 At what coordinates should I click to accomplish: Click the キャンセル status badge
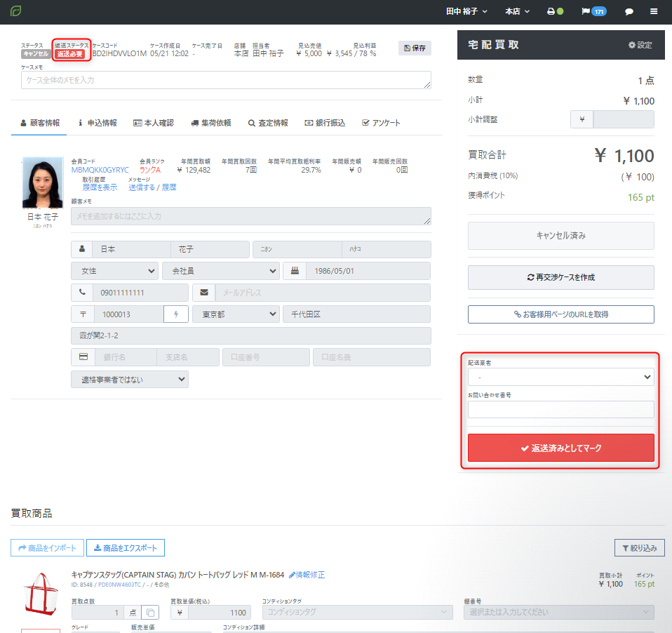pyautogui.click(x=36, y=53)
